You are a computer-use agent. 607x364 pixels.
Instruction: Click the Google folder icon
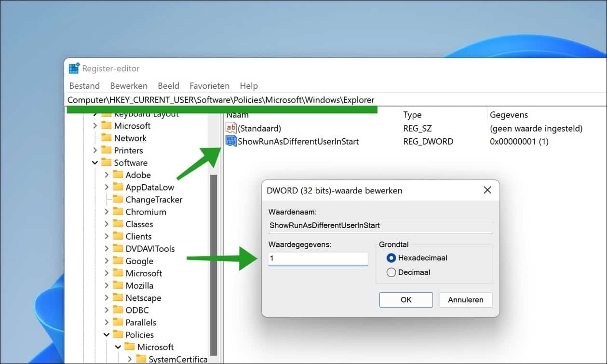[118, 261]
